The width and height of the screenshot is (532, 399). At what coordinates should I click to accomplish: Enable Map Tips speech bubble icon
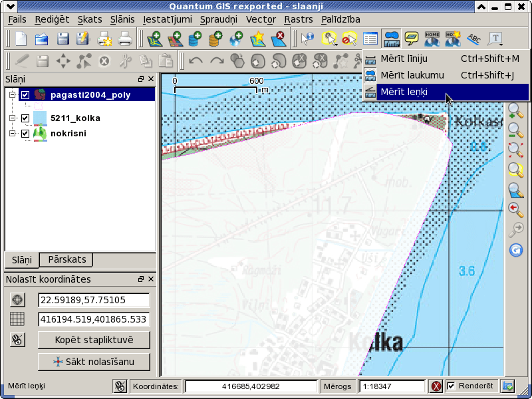(412, 39)
